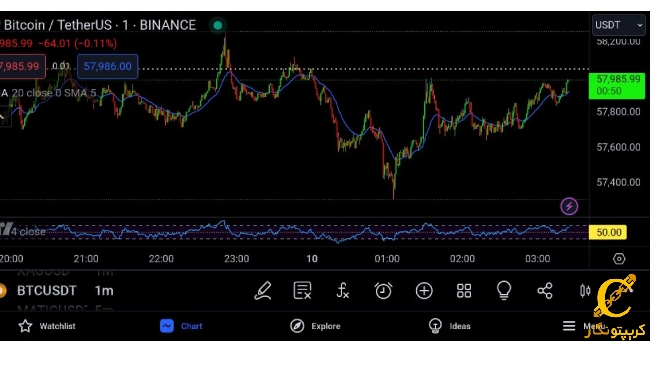650x365 pixels.
Task: Open the chart layout grid icon
Action: [464, 291]
